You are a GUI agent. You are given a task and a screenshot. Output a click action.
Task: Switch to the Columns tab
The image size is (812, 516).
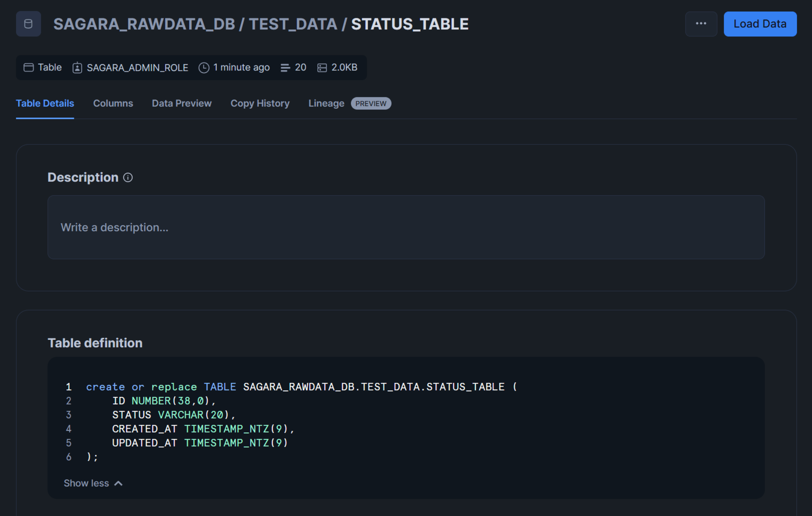113,104
